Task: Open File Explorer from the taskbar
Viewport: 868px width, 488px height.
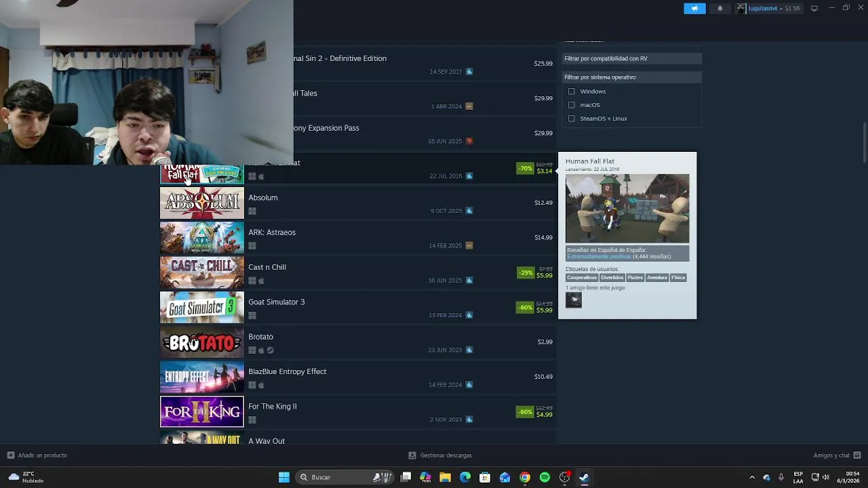Action: click(445, 477)
